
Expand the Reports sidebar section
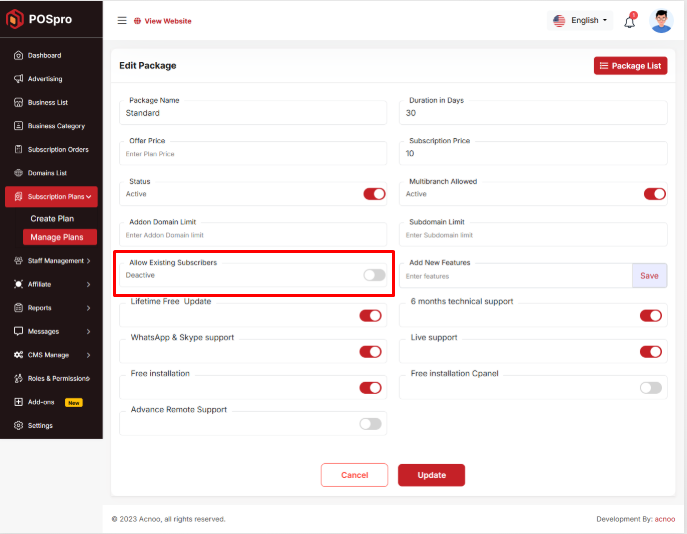pyautogui.click(x=51, y=308)
